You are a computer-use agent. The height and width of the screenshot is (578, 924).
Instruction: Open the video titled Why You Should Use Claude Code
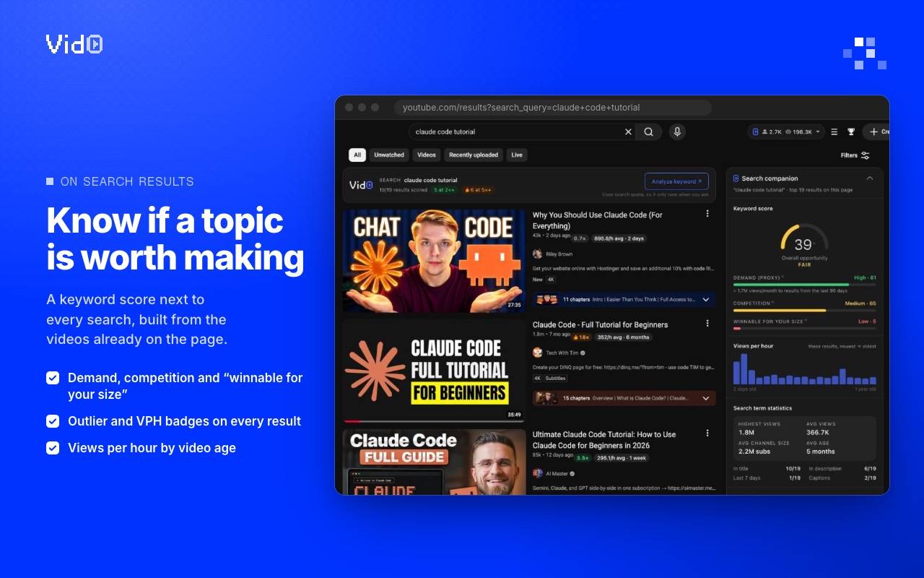click(x=598, y=220)
